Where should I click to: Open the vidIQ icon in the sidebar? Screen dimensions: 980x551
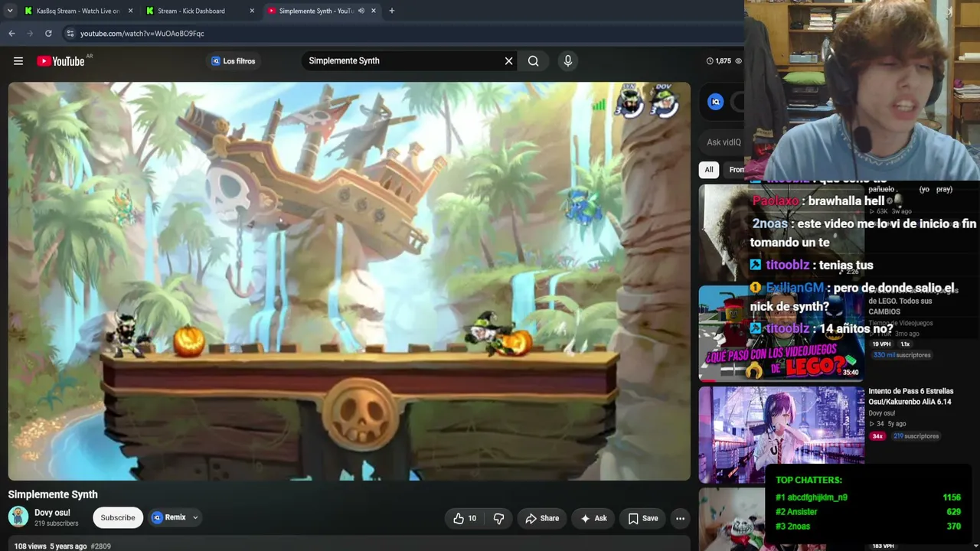pyautogui.click(x=715, y=102)
